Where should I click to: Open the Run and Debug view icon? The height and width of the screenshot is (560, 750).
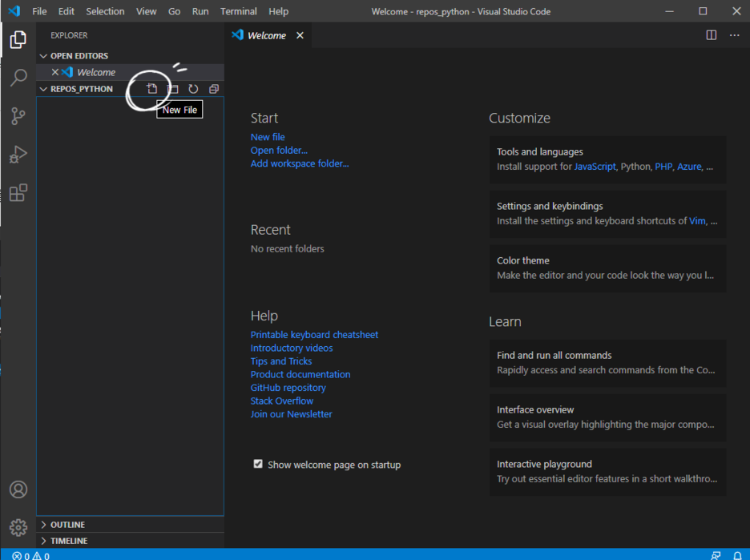18,155
